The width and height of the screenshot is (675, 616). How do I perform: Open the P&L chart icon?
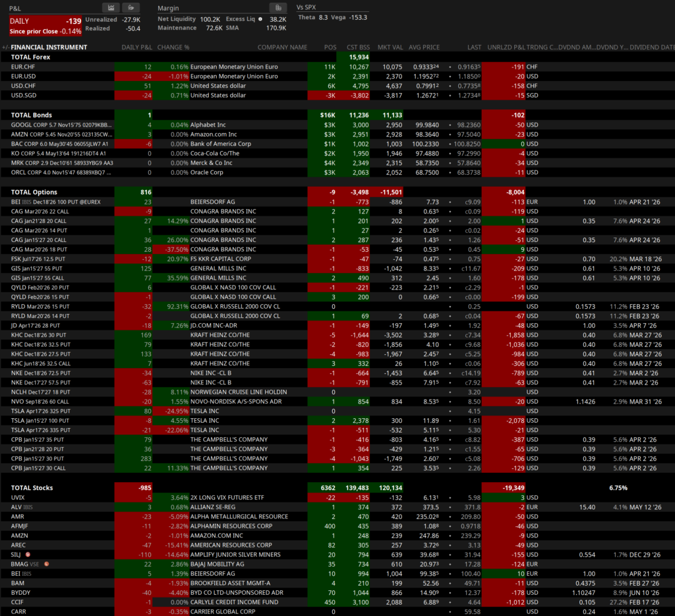pyautogui.click(x=111, y=7)
